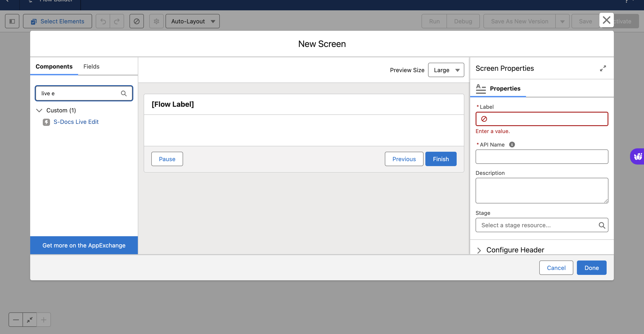Add the S-Docs Live Edit component
Screen dimensions: 644x334
coord(76,122)
